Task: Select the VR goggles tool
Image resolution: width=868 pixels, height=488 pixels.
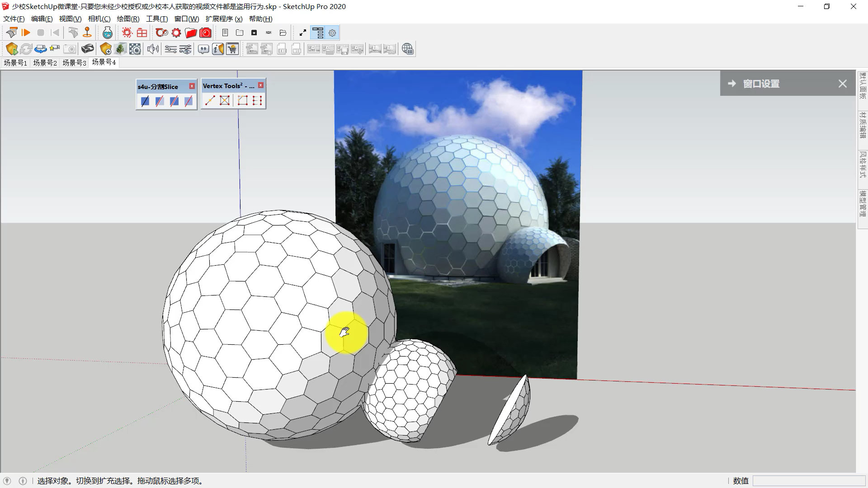Action: pos(88,48)
